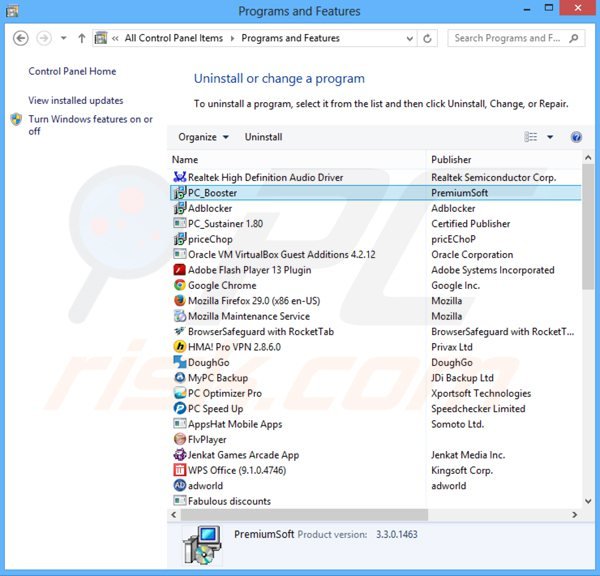Click the PC_Booster installer icon
The width and height of the screenshot is (600, 576).
coord(179,193)
